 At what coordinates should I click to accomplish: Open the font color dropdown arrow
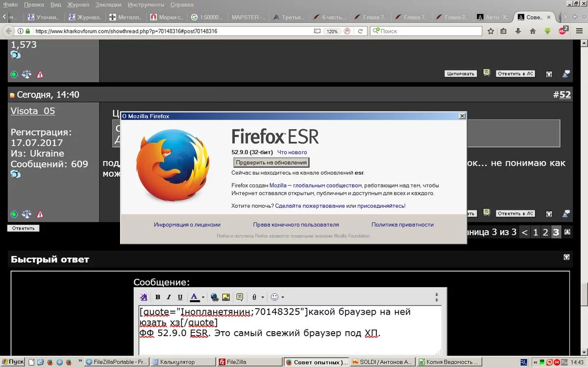(x=203, y=297)
